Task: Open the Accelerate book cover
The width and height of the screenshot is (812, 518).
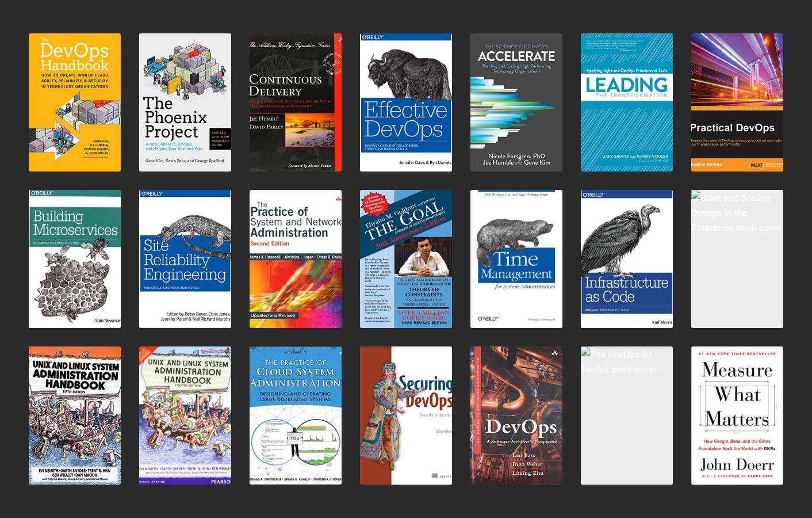Action: click(516, 102)
